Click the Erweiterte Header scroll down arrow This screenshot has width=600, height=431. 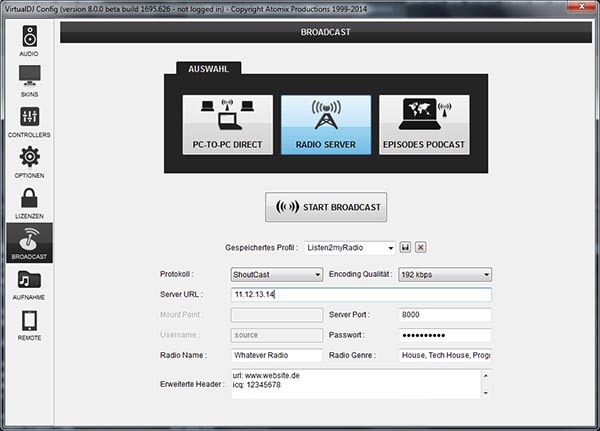coord(486,393)
